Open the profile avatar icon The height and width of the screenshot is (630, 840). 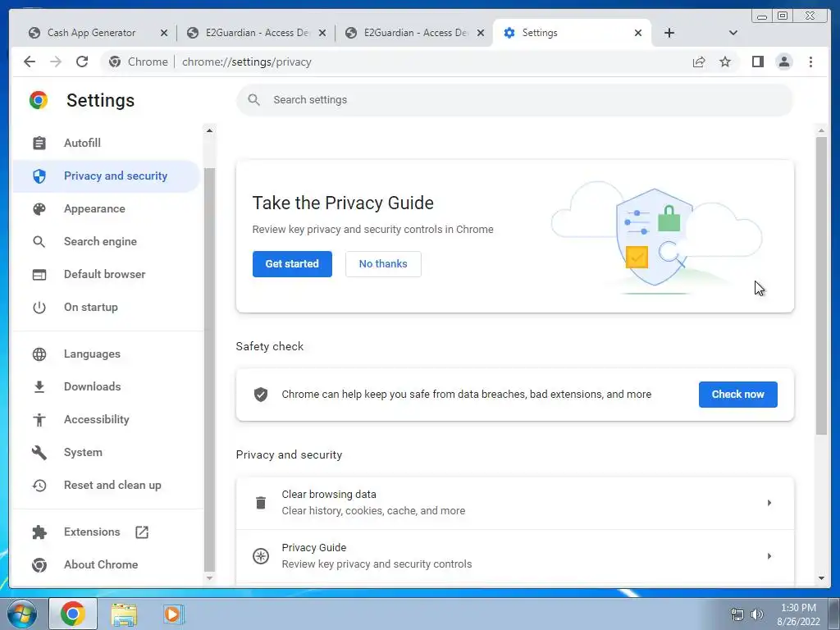pos(784,62)
